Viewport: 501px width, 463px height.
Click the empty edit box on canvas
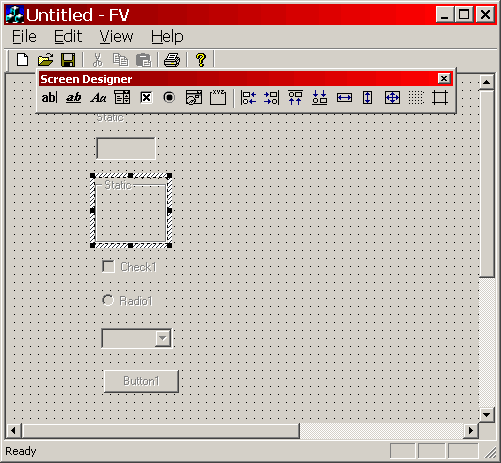point(126,148)
